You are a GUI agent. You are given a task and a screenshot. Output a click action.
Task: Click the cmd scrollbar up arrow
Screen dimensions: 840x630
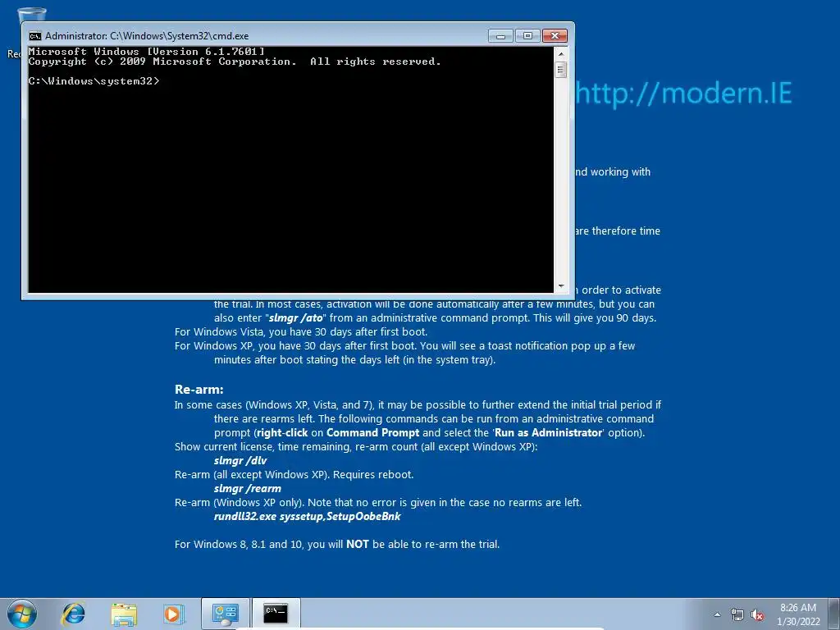pyautogui.click(x=561, y=53)
